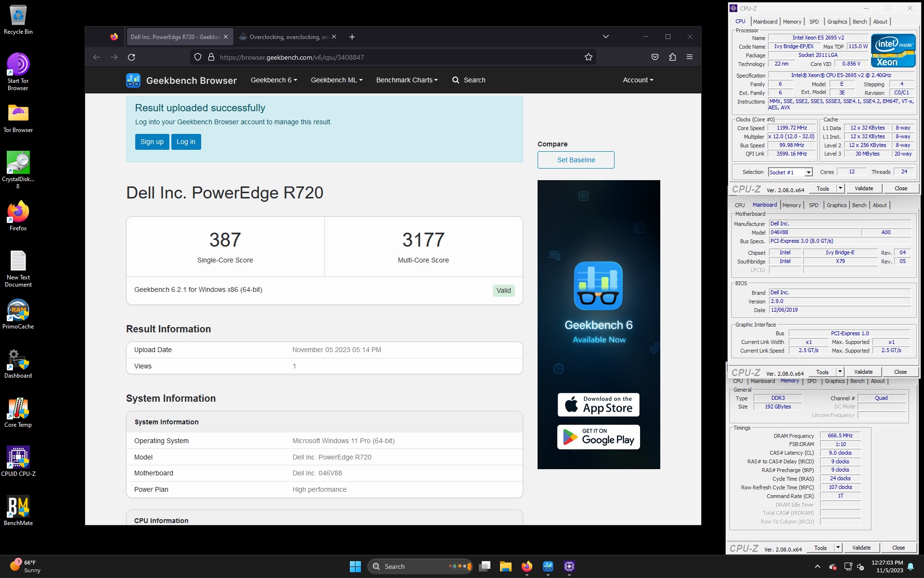Reload the Geekbench page

(131, 57)
